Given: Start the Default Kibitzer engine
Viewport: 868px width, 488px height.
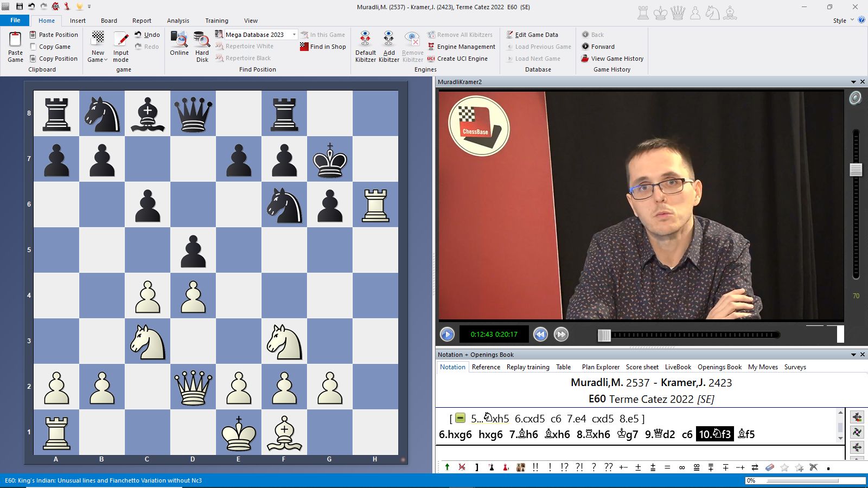Looking at the screenshot, I should [x=365, y=40].
